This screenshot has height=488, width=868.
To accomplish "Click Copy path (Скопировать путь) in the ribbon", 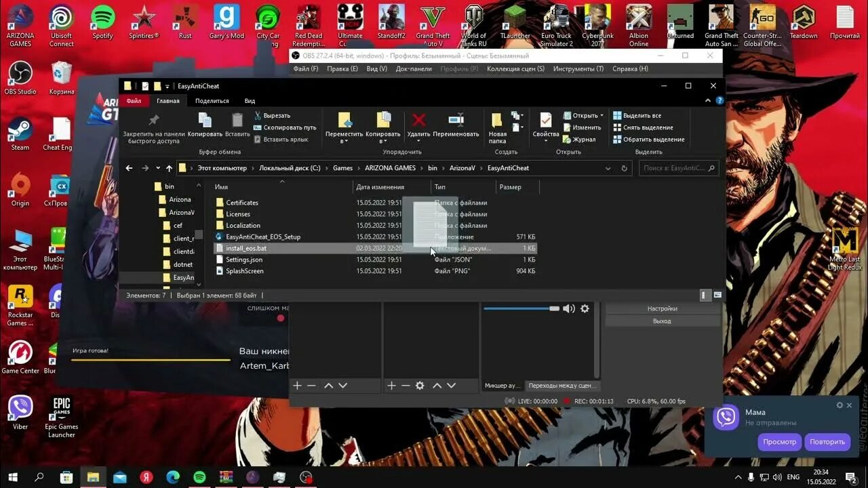I will click(x=285, y=127).
